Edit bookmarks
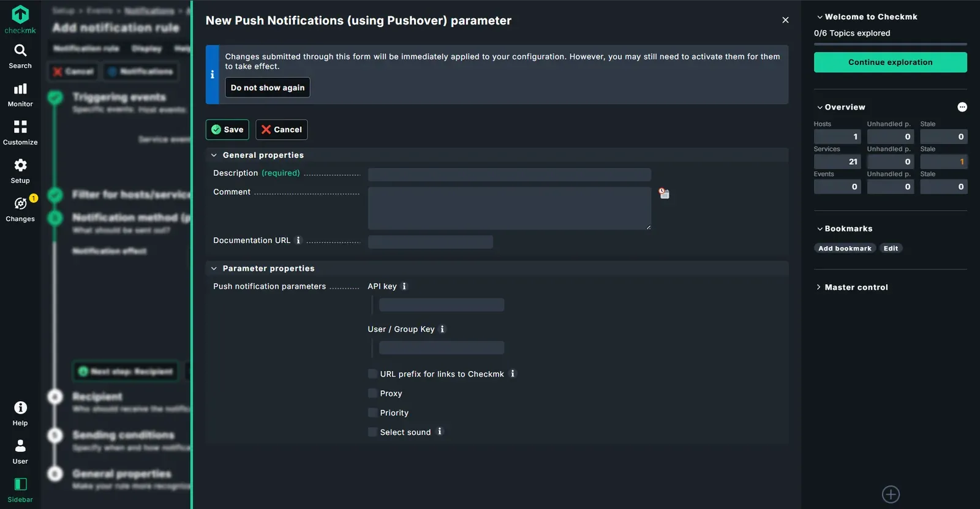The image size is (980, 509). click(891, 248)
